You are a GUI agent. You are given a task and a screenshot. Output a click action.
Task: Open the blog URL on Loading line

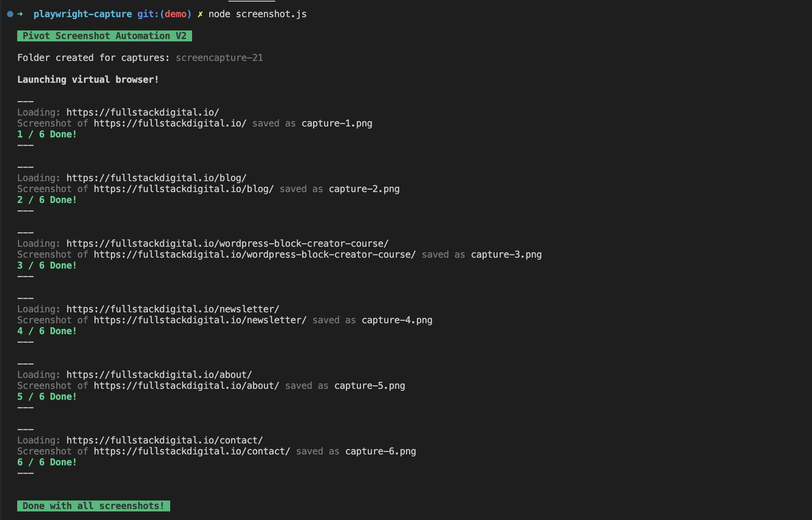[156, 178]
